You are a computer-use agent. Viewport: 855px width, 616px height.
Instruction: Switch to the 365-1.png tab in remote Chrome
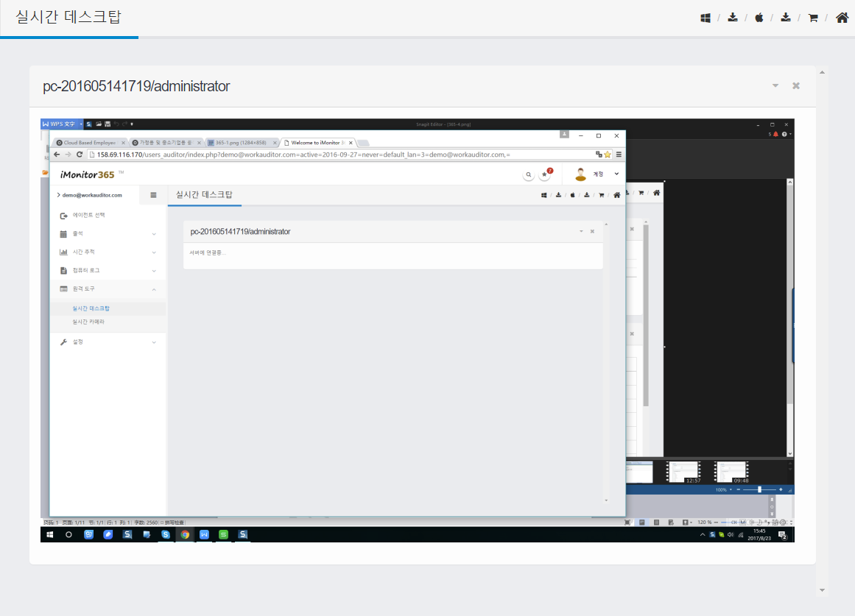pos(241,143)
